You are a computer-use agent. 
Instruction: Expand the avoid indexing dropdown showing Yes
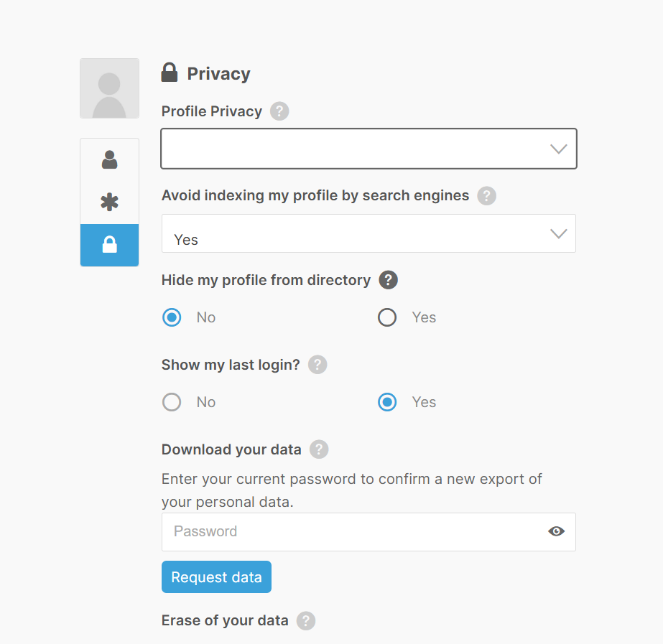point(359,234)
